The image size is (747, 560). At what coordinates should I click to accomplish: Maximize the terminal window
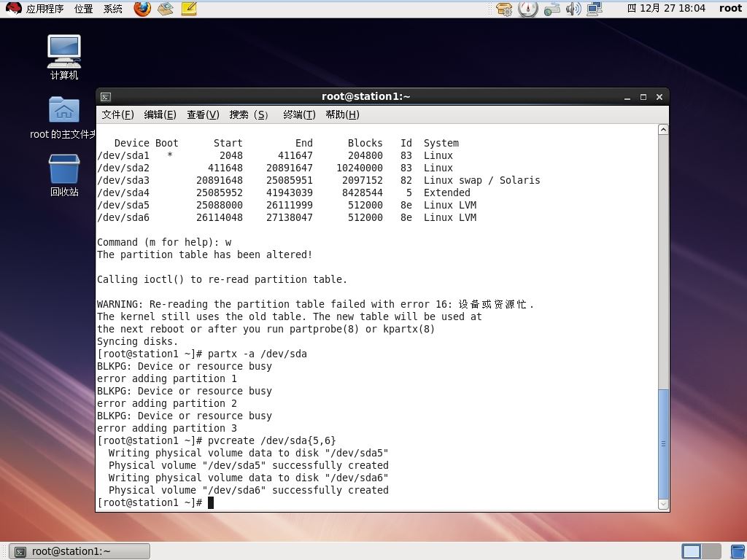[643, 97]
